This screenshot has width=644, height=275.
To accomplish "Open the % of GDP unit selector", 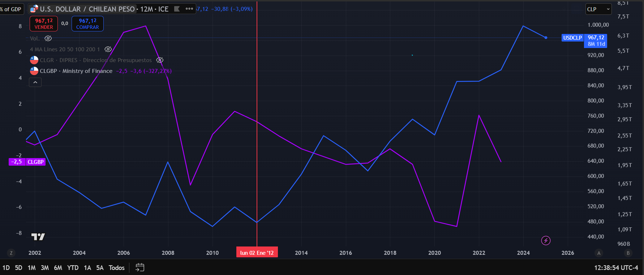I will click(11, 9).
